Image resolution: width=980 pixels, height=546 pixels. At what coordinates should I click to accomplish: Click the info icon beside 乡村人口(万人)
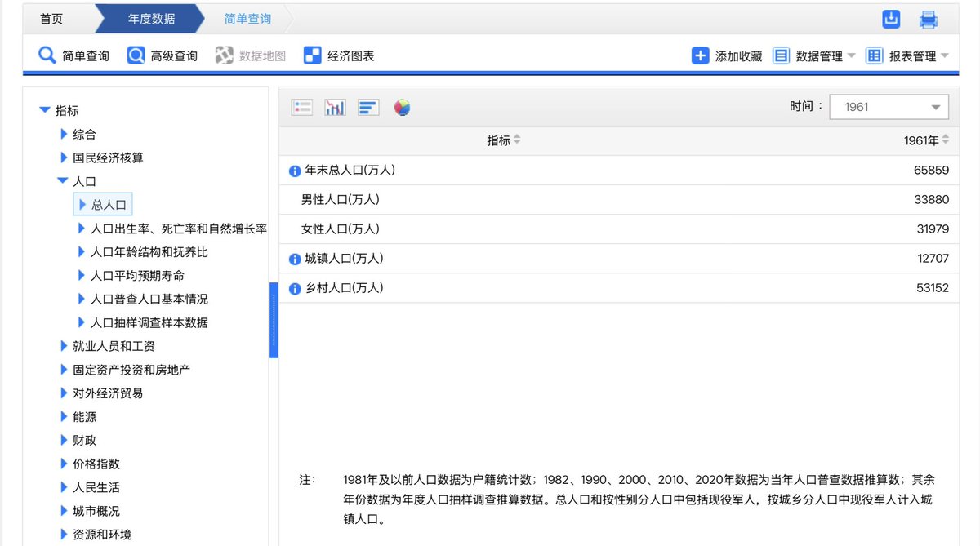pos(294,288)
